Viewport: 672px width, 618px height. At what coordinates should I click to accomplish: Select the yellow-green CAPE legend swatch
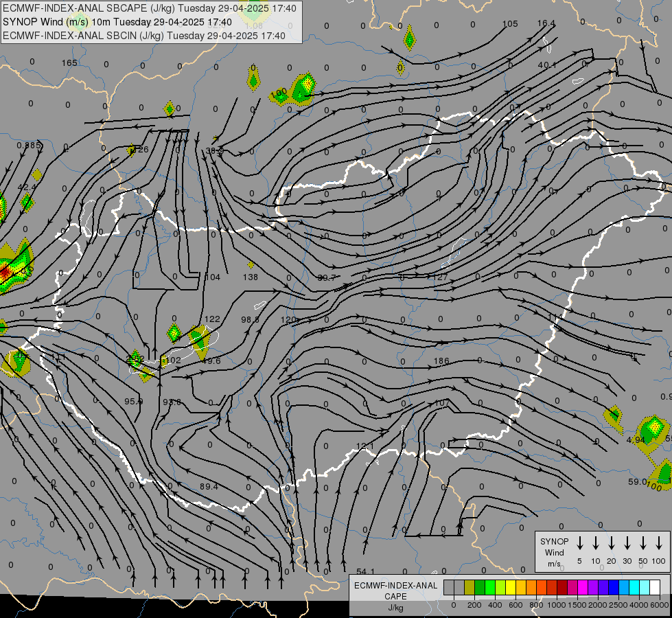point(500,587)
